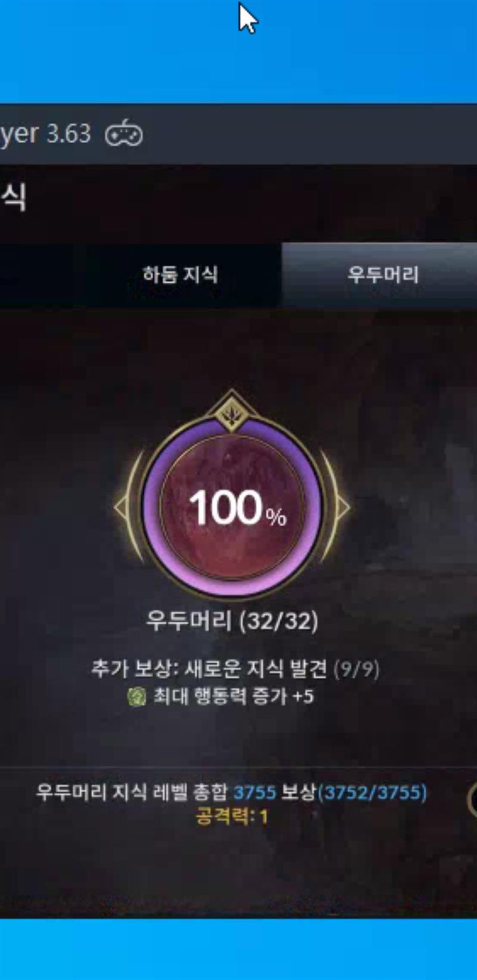Click the red 100% medallion

click(232, 507)
